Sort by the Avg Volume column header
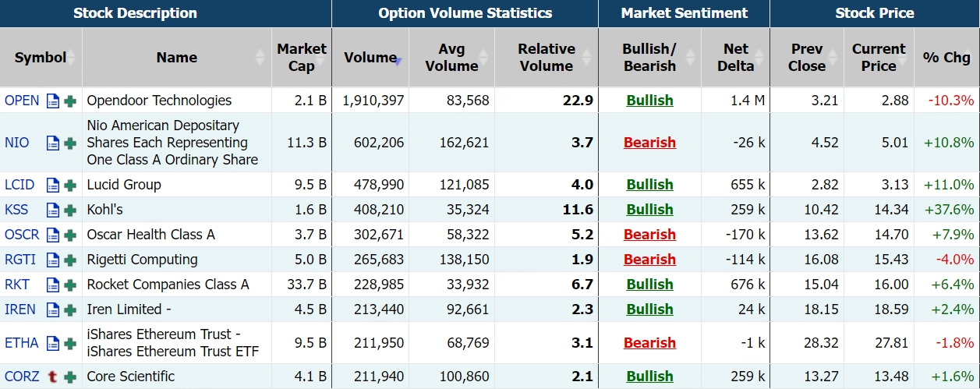 [x=451, y=58]
